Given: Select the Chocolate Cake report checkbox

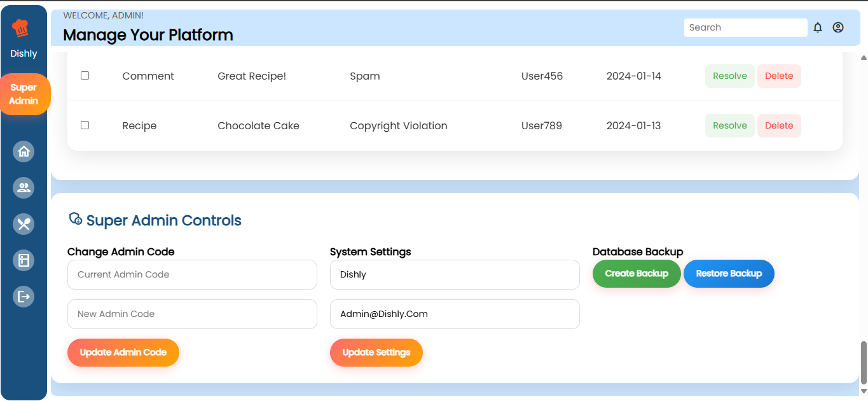Looking at the screenshot, I should tap(85, 125).
